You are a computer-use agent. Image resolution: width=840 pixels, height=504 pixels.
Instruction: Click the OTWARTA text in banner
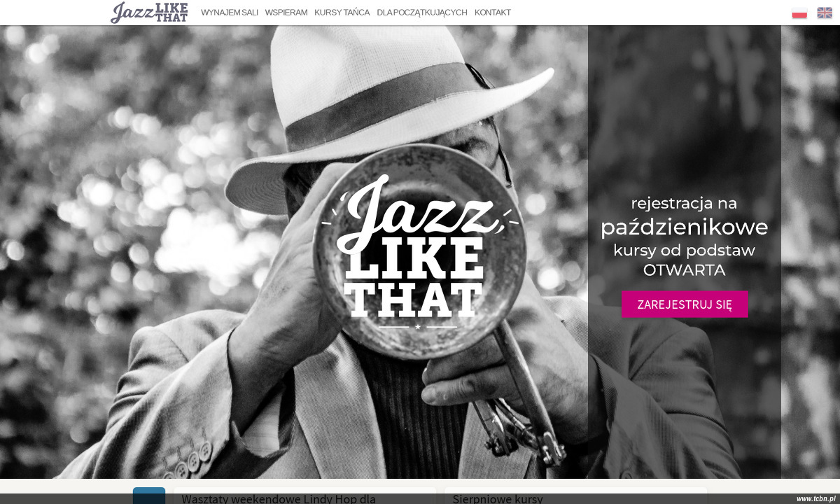685,270
